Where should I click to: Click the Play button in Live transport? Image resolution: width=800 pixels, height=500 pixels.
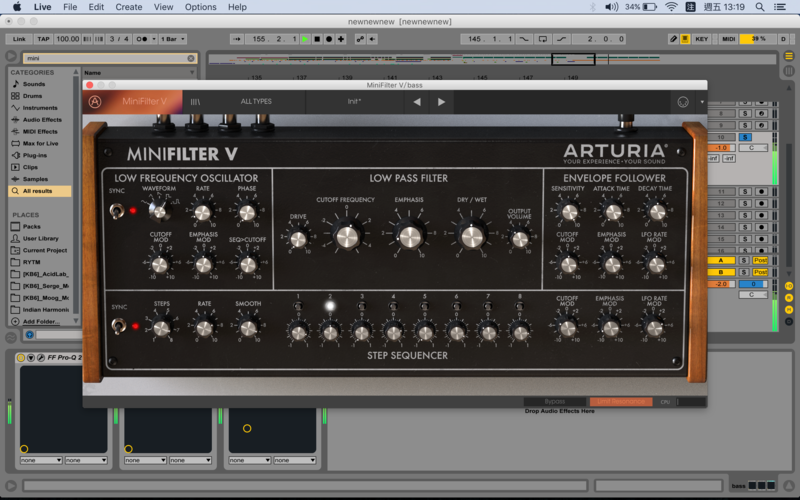[x=305, y=39]
